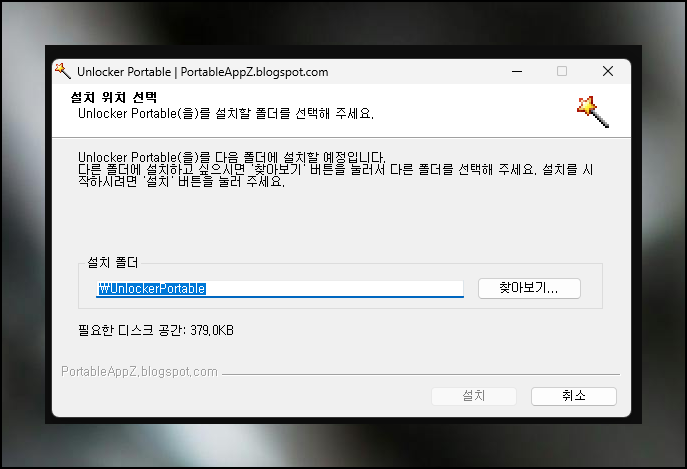
Task: Click PortableAppZ.blogspot.com footer text
Action: pos(139,372)
